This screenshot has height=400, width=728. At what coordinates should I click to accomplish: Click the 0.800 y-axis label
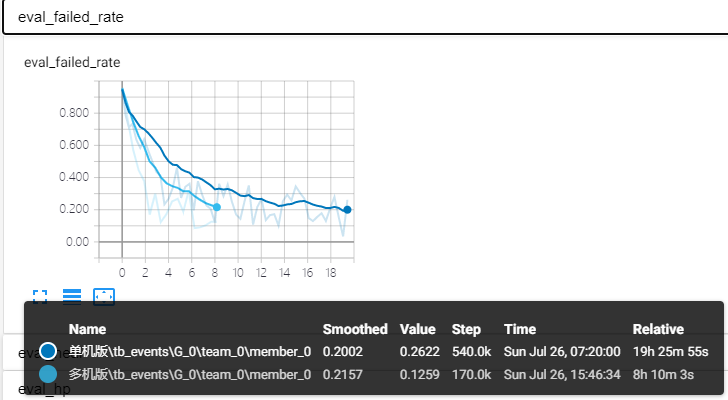tap(74, 113)
